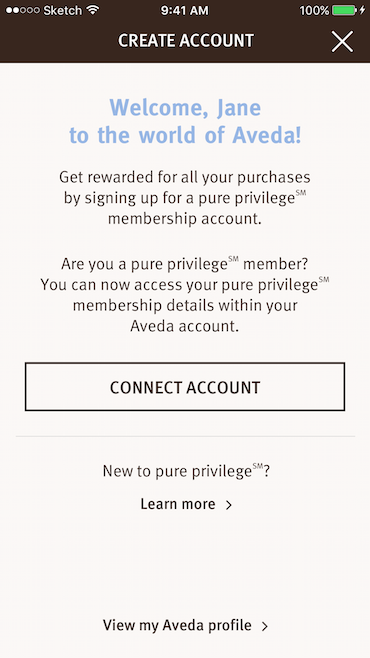Viewport: 370px width, 658px height.
Task: Tap the signal strength dots
Action: coord(23,10)
